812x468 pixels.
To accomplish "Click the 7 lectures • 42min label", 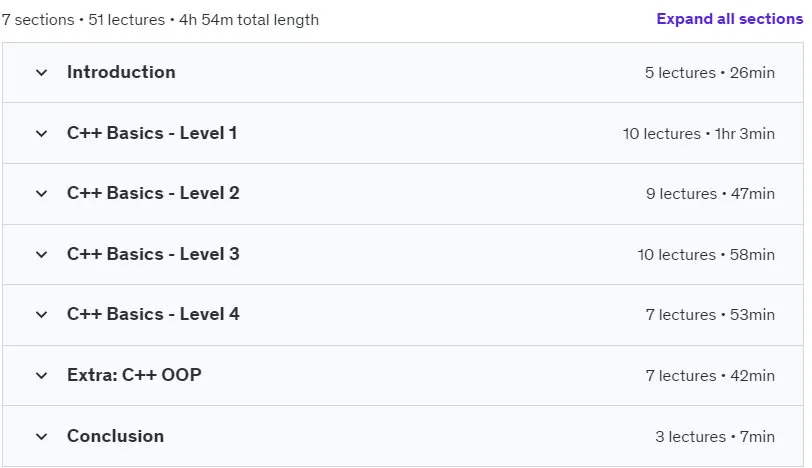I will [x=710, y=376].
